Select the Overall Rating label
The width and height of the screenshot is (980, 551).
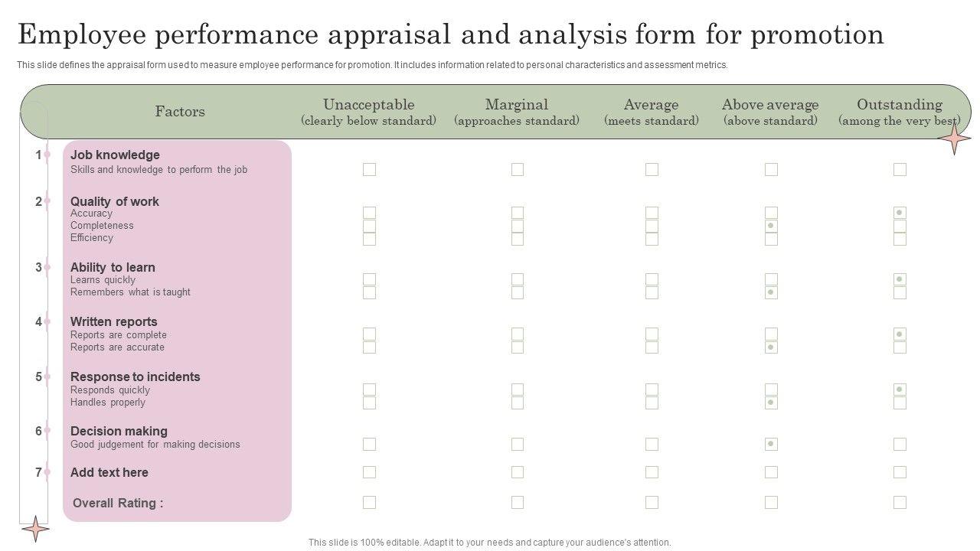(118, 503)
